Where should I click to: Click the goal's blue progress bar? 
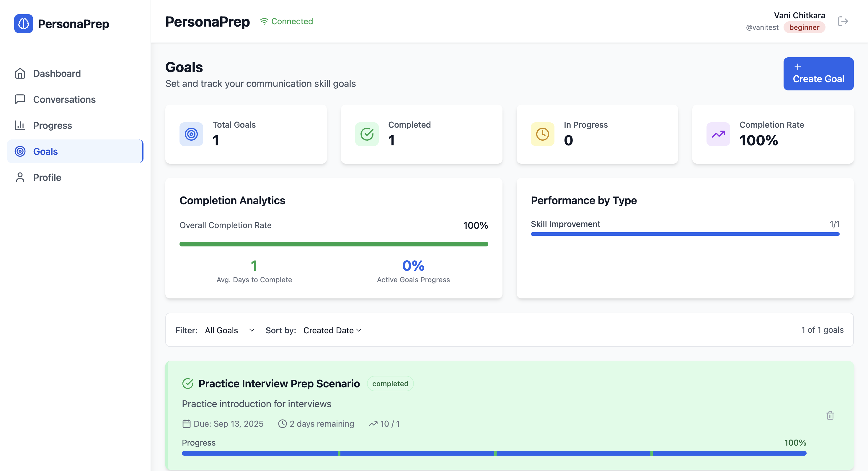click(494, 454)
